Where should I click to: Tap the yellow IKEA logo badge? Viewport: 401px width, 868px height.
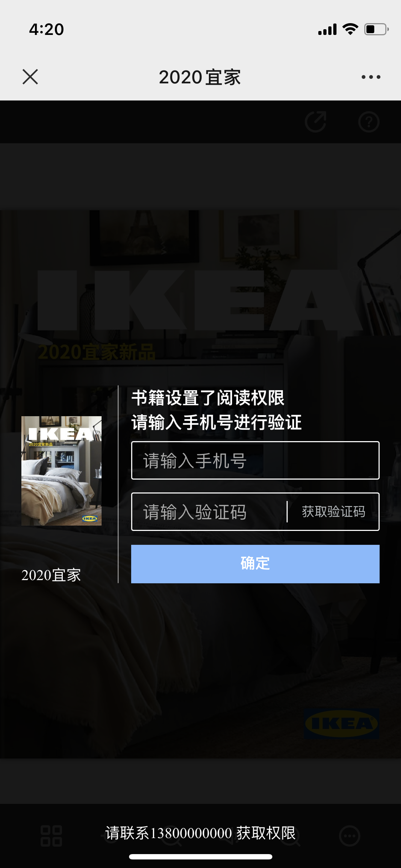[341, 723]
